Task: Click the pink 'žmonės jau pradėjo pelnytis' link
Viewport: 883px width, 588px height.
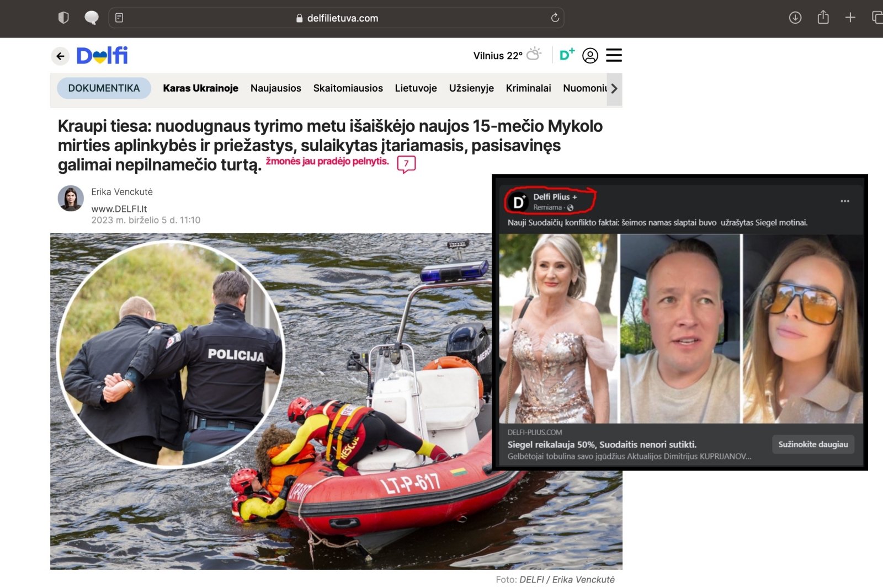Action: (x=327, y=161)
